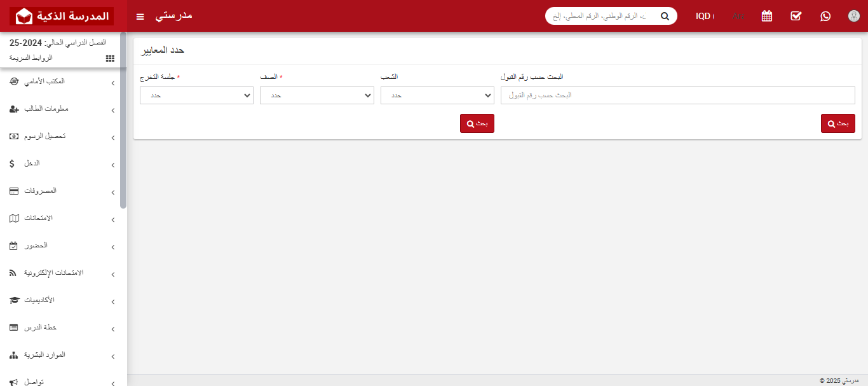Open the الموارد البشرية sidebar menu

62,355
